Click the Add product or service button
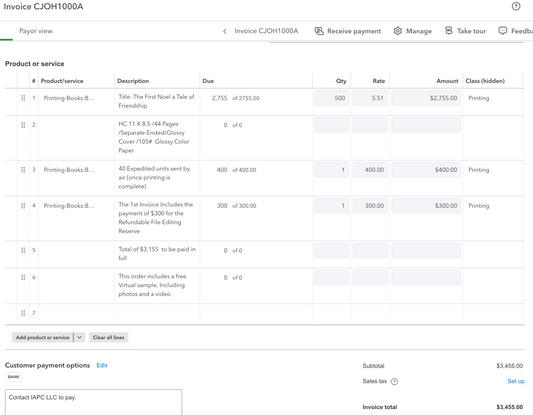This screenshot has width=533, height=415. coord(42,337)
